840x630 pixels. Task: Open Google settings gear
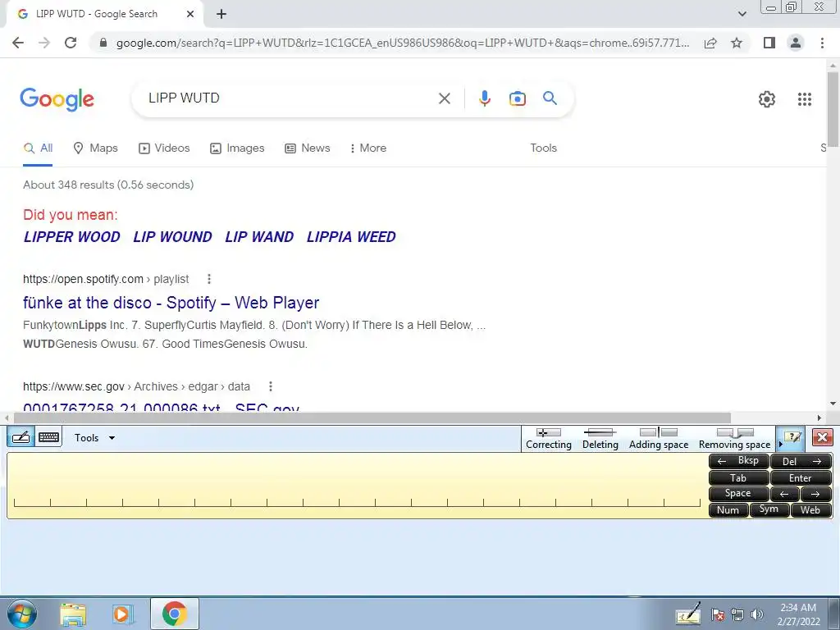pos(767,99)
